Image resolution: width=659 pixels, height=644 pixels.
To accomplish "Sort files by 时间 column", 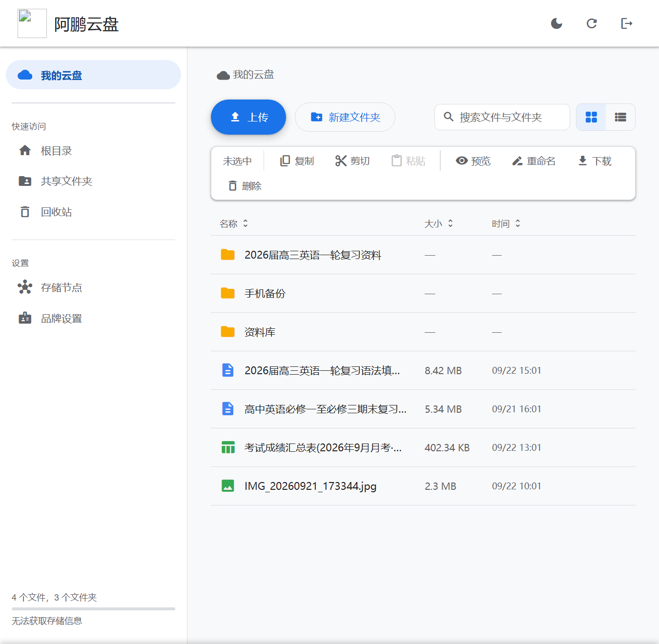I will (x=506, y=223).
